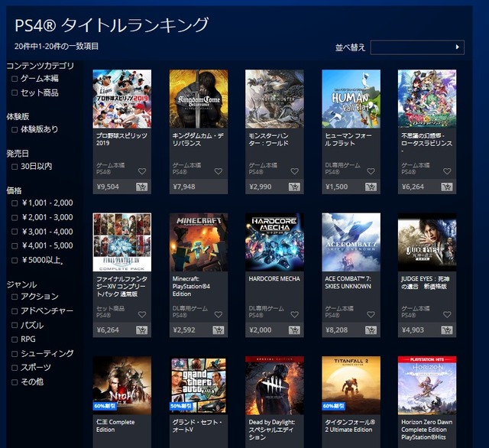This screenshot has width=489, height=448.
Task: Select price range ￥1,001 - 2,000
Action: point(15,203)
